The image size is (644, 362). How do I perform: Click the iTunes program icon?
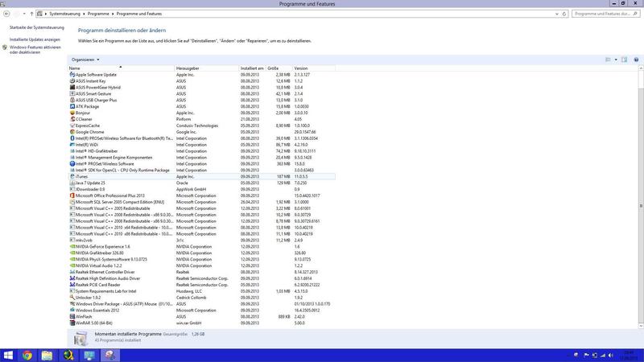click(72, 176)
